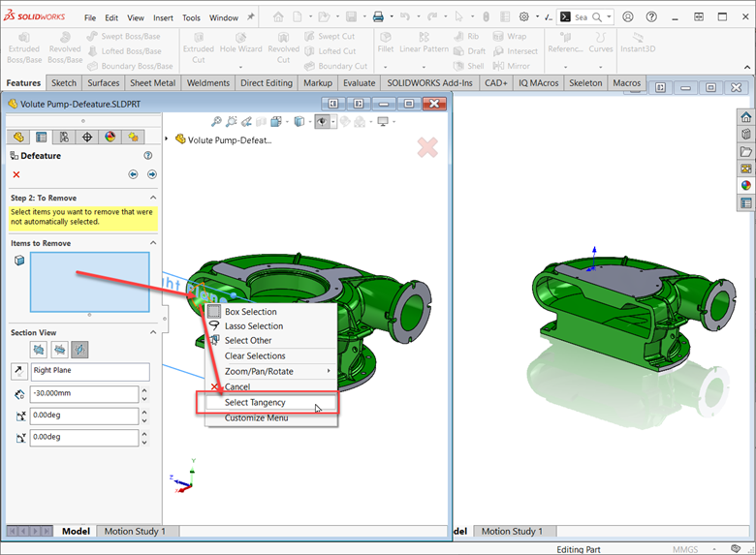Collapse the Items to Remove section
756x555 pixels.
tap(153, 243)
